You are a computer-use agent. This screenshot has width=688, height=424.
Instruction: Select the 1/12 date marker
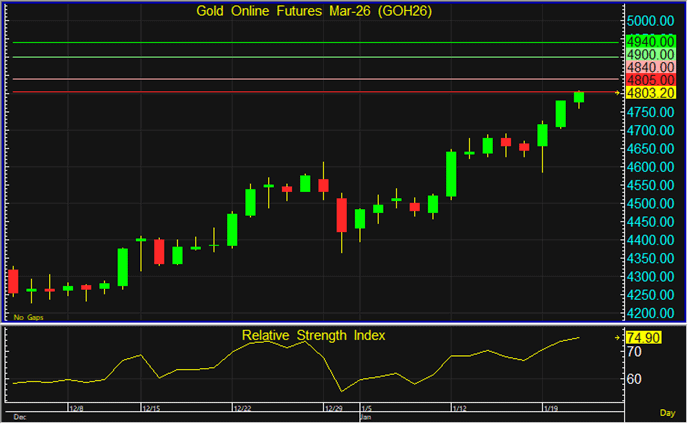coord(460,408)
